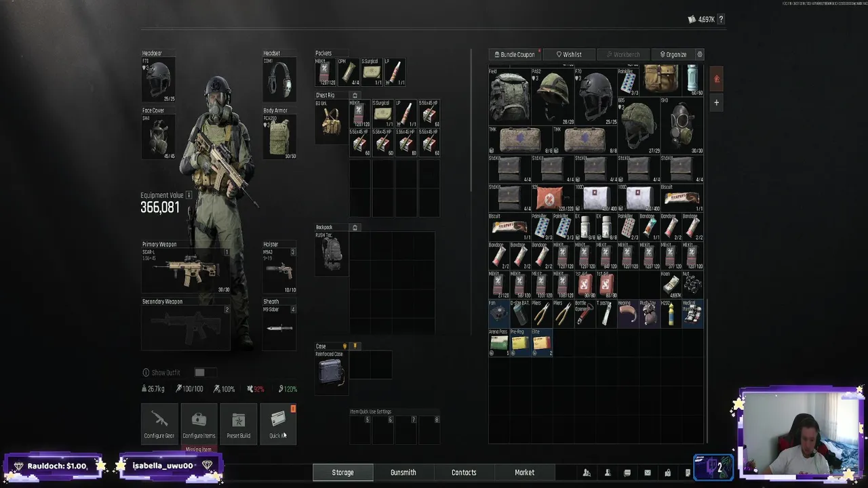The width and height of the screenshot is (868, 488).
Task: Click Item Quick Use slot 8
Action: pos(429,430)
